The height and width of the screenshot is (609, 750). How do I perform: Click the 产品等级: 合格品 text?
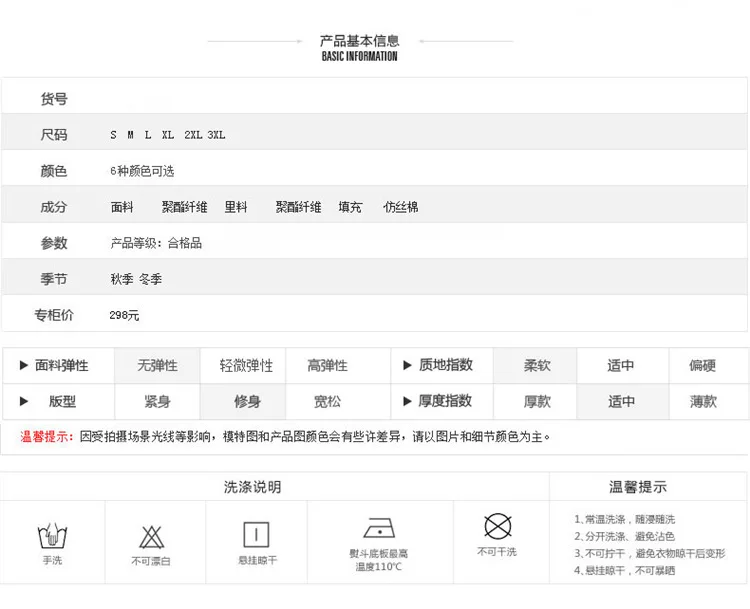click(156, 243)
